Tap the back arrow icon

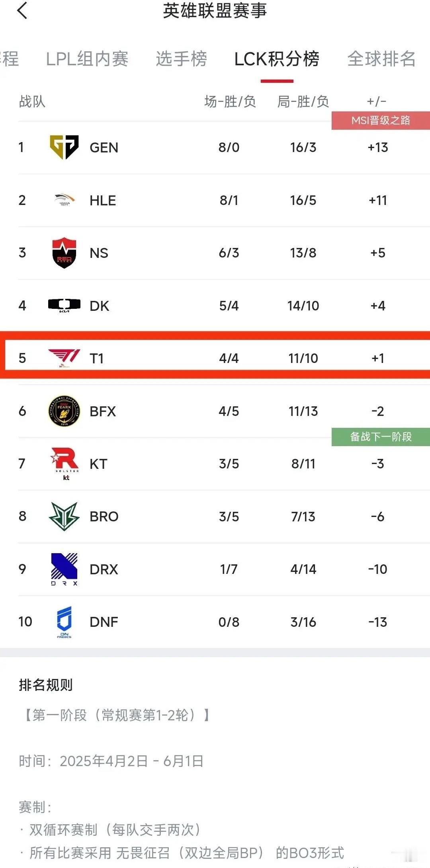point(22,10)
